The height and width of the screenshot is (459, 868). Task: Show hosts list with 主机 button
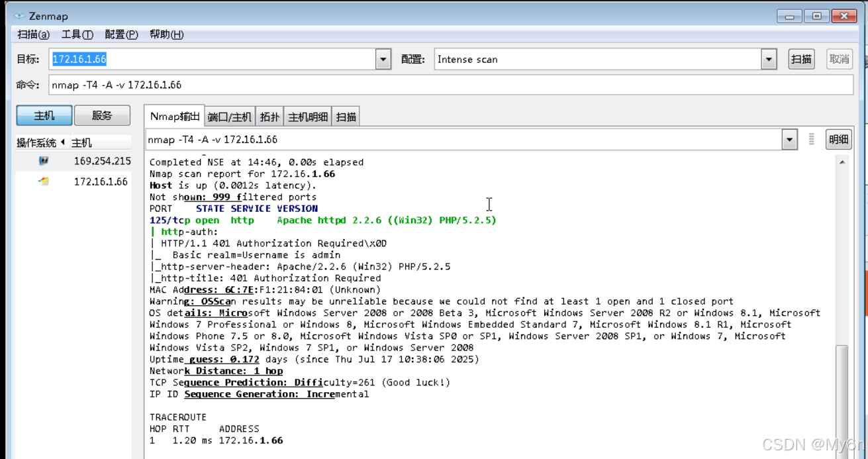pyautogui.click(x=44, y=115)
